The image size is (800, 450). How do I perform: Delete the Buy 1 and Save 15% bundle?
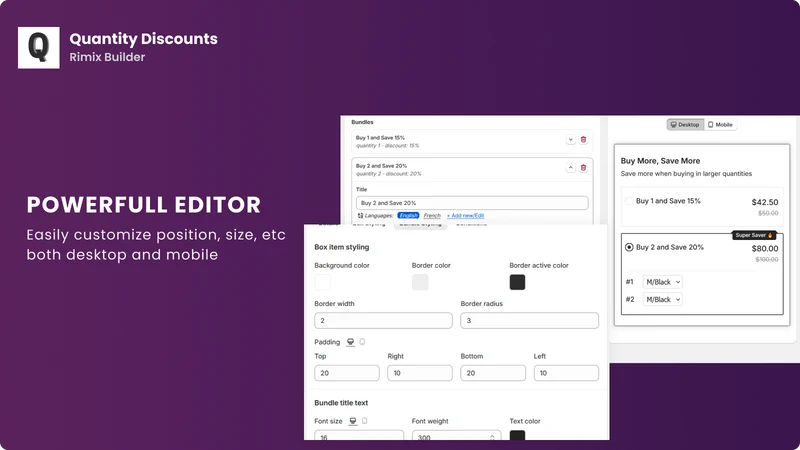(x=583, y=140)
